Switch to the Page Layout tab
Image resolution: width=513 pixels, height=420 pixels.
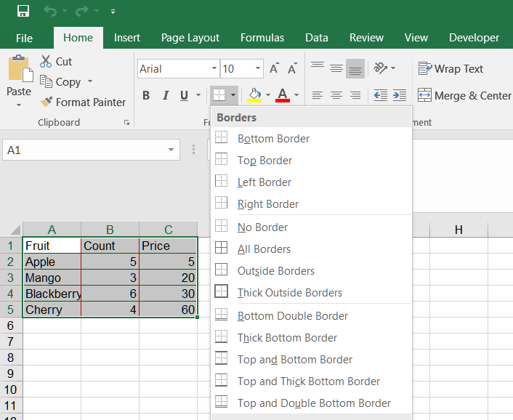coord(190,38)
